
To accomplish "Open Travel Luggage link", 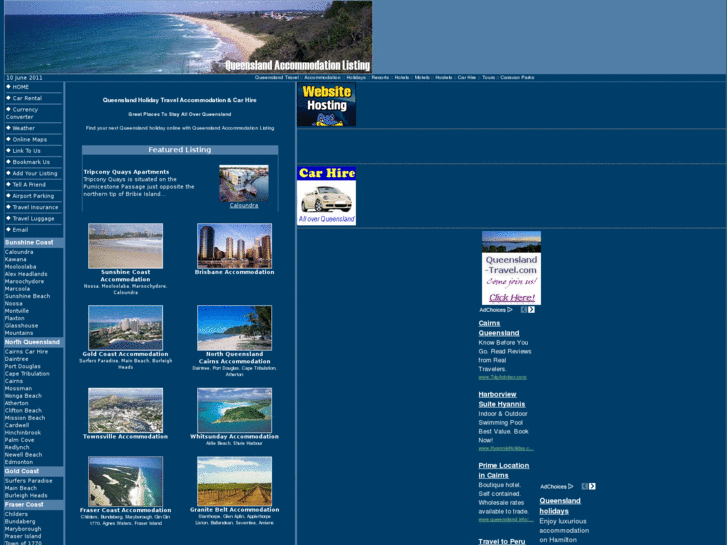I will pos(33,218).
